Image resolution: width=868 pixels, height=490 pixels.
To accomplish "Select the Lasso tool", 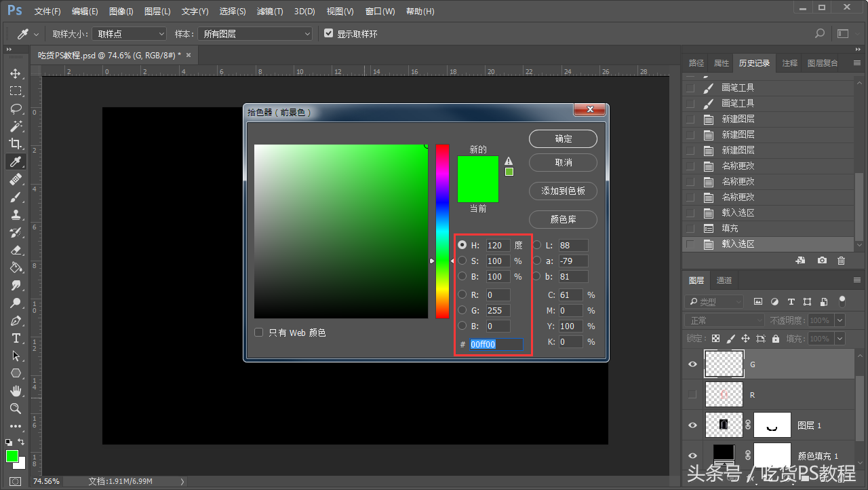I will (x=16, y=109).
